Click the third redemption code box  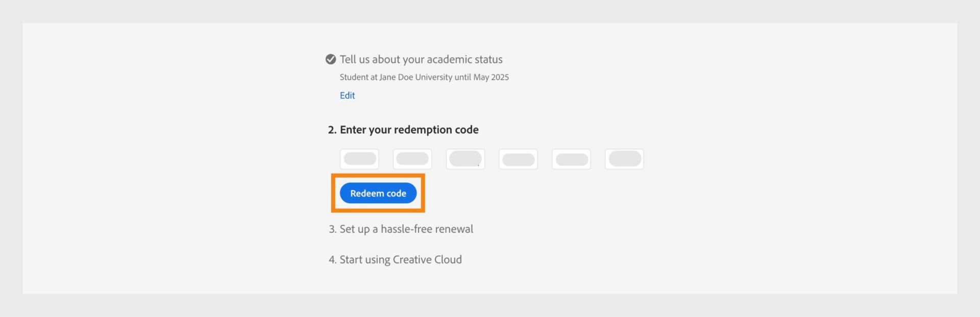click(x=465, y=159)
